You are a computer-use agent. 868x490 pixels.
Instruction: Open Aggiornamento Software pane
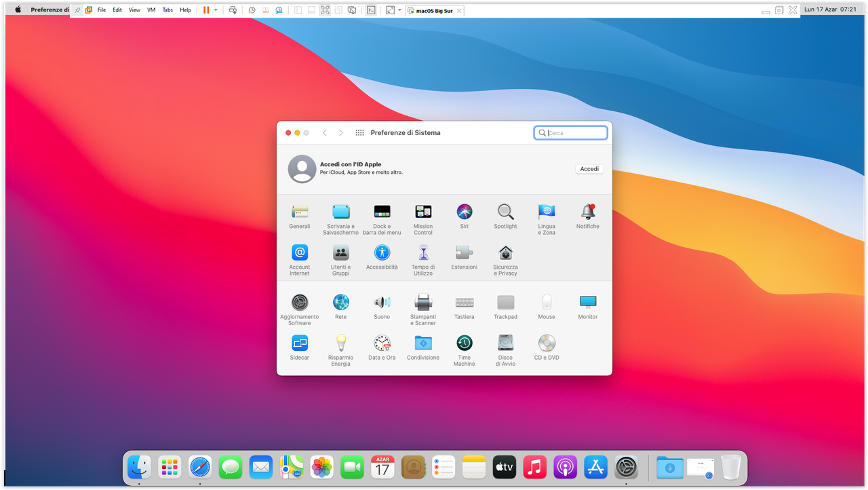pyautogui.click(x=299, y=309)
